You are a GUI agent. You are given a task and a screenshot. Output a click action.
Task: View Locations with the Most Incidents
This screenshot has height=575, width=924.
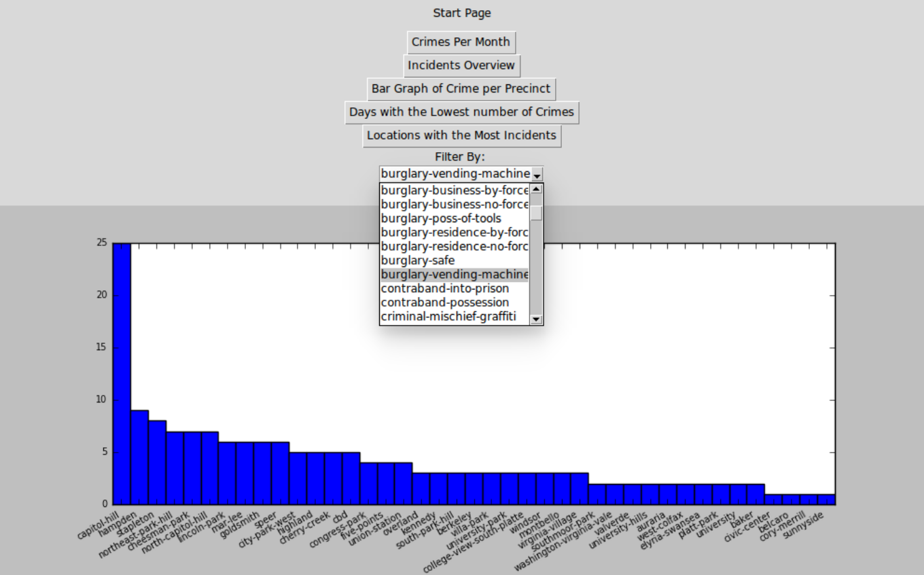click(x=461, y=135)
